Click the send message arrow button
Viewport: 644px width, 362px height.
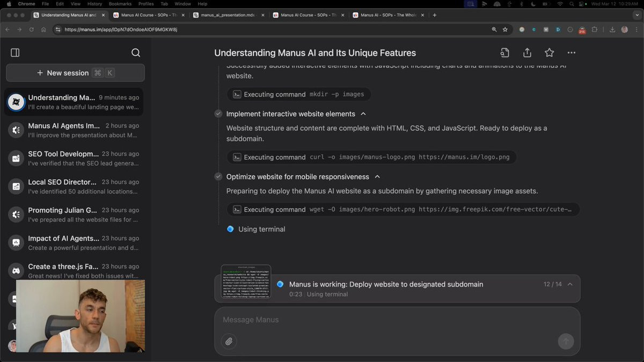(x=566, y=341)
